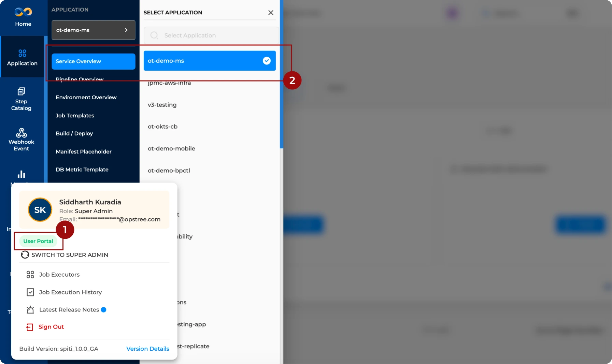This screenshot has height=364, width=612.
Task: Click the application list scrollbar
Action: (x=281, y=74)
